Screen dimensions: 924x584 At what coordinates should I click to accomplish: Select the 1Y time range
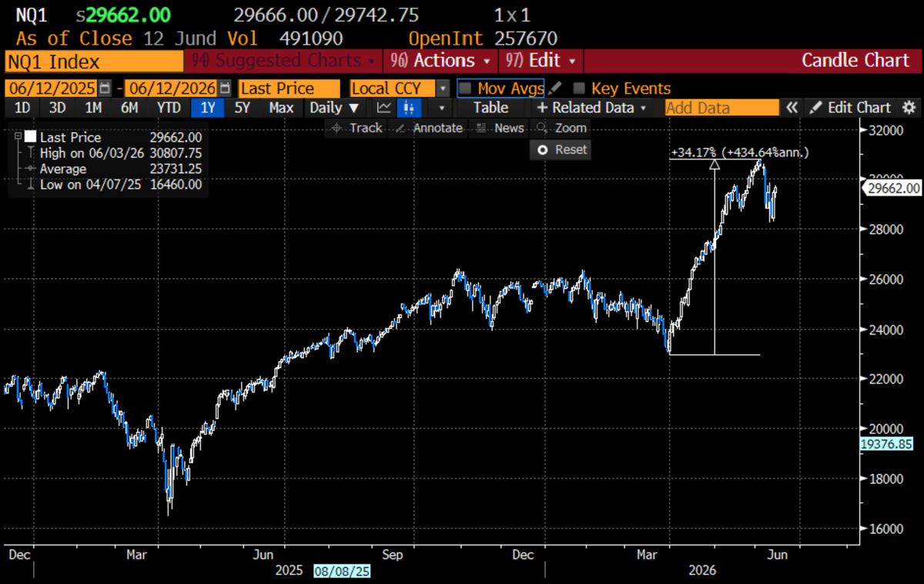(207, 108)
